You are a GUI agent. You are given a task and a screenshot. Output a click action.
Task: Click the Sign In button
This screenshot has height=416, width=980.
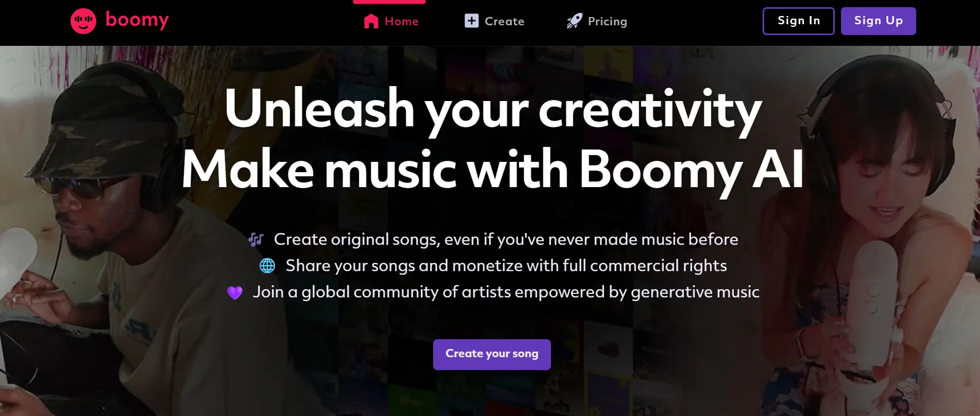coord(798,21)
